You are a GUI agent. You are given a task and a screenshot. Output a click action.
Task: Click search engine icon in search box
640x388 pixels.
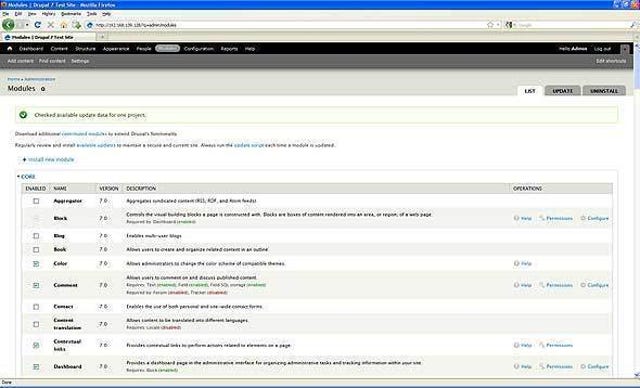point(508,25)
